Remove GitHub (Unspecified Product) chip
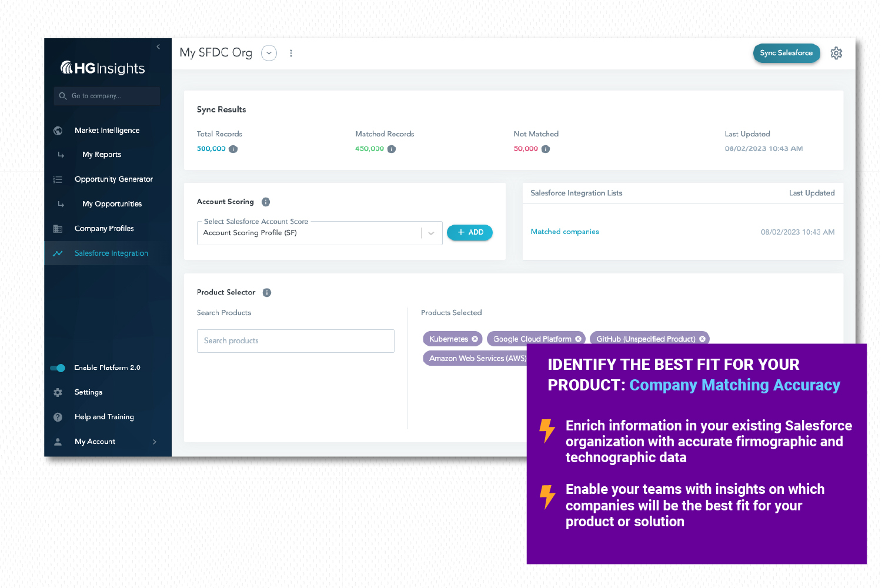Screen dimensions: 882x588 (x=702, y=339)
